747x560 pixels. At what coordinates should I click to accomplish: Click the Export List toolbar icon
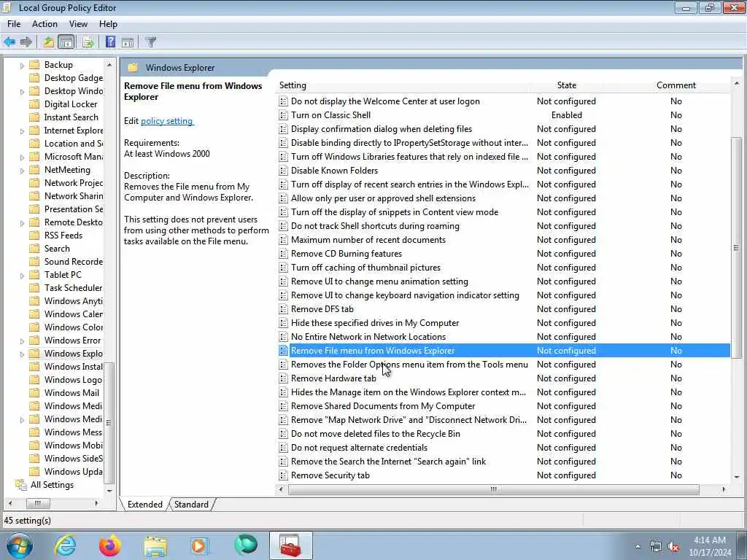(x=88, y=42)
